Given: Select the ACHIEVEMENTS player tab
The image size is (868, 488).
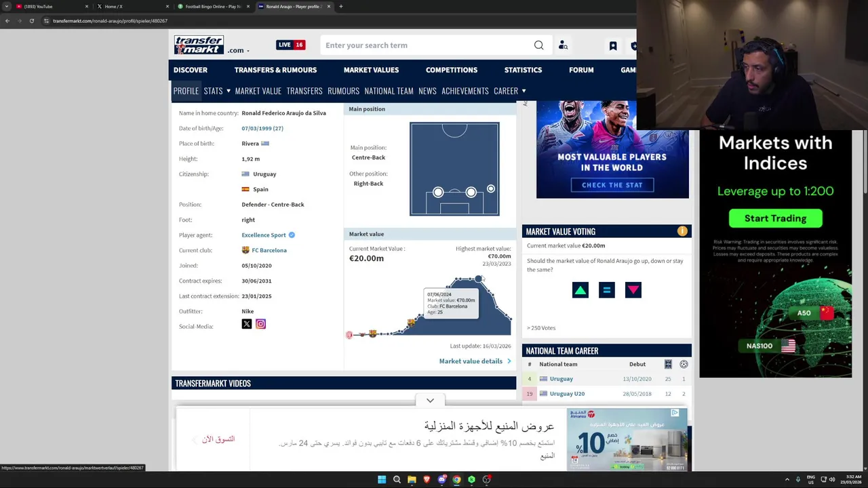Looking at the screenshot, I should pos(465,91).
